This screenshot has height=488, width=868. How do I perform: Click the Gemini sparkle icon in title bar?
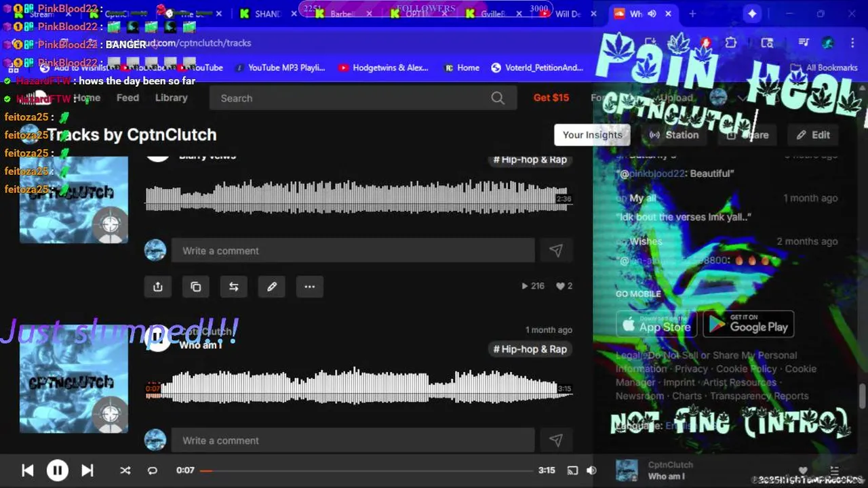click(752, 14)
